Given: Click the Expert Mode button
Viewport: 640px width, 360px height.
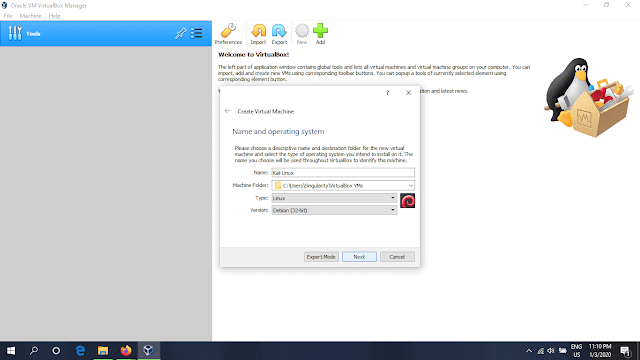Looking at the screenshot, I should tap(321, 257).
